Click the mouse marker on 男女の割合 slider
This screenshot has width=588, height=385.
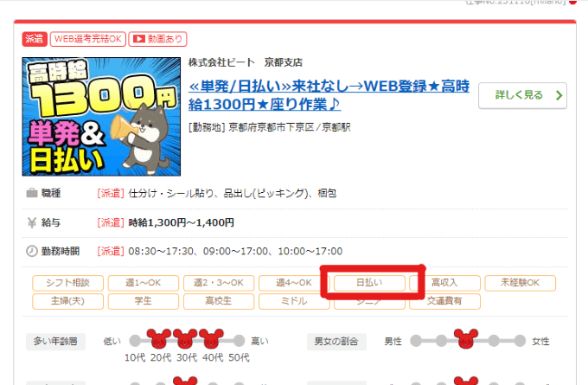[x=466, y=338]
